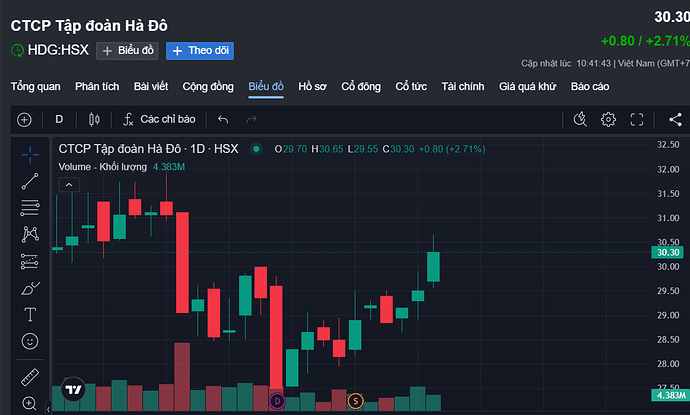Image resolution: width=690 pixels, height=415 pixels.
Task: Select the crosshair cursor tool
Action: [31, 154]
